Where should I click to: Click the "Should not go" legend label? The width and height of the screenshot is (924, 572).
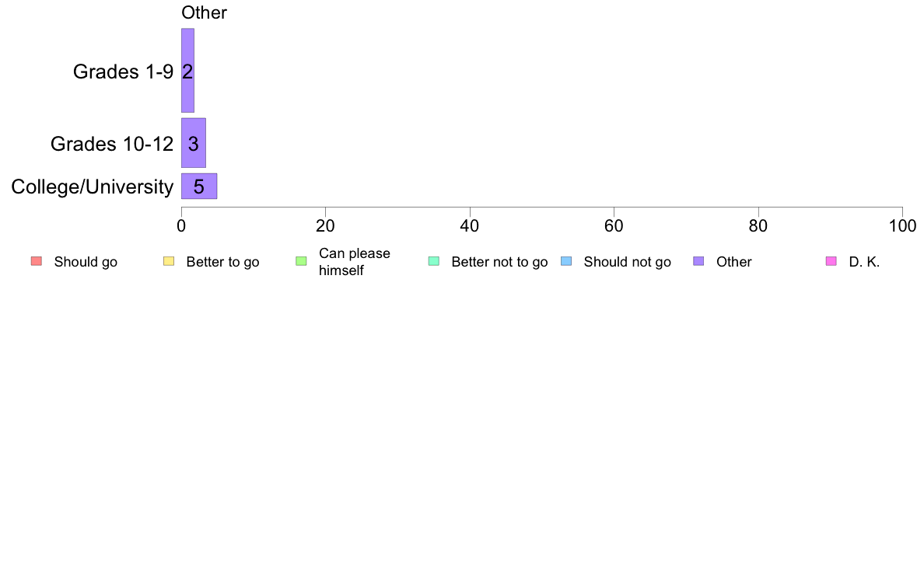627,262
